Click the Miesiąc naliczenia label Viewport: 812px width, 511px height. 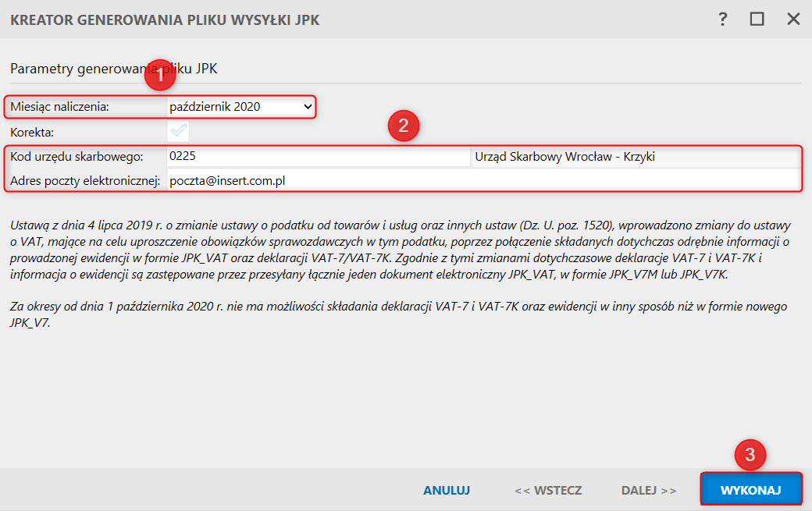[x=59, y=106]
